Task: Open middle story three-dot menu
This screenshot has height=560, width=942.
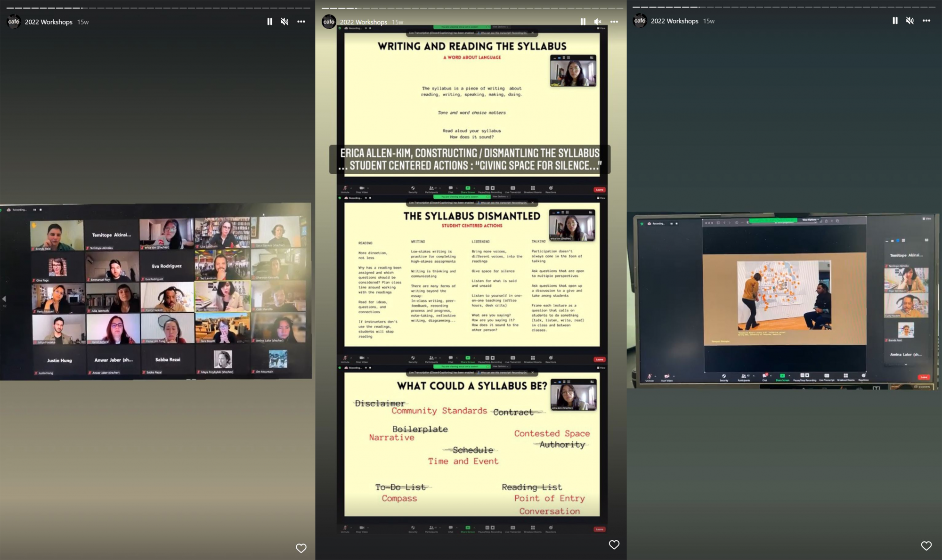Action: 614,22
